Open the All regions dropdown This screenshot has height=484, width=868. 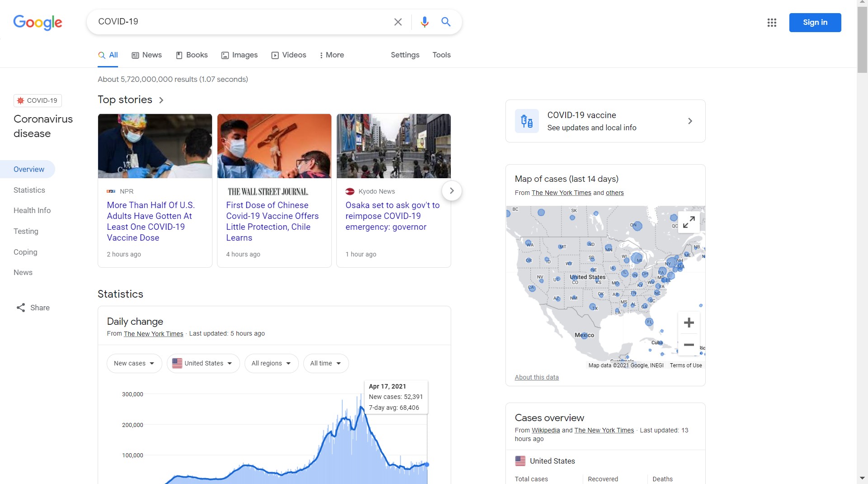click(x=271, y=363)
